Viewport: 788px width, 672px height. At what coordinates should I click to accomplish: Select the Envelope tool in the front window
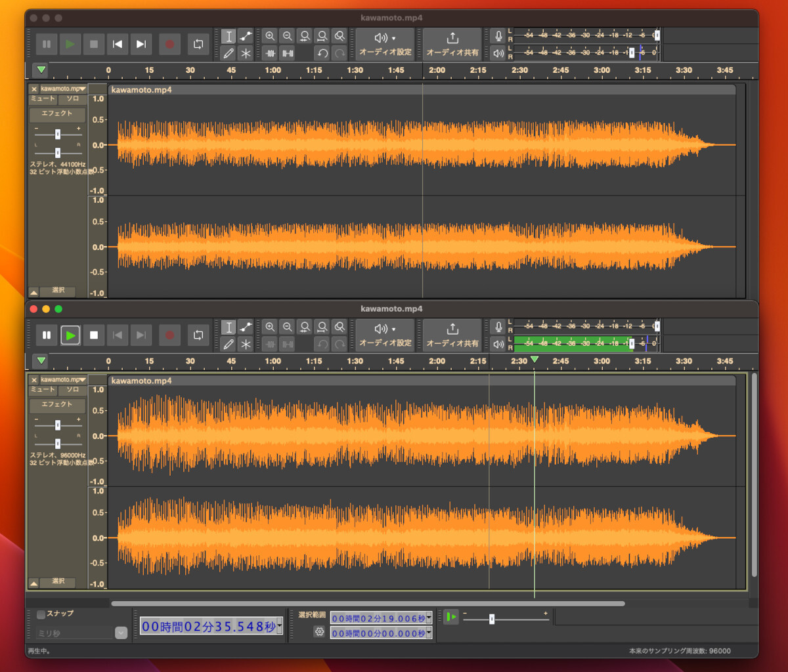tap(246, 327)
